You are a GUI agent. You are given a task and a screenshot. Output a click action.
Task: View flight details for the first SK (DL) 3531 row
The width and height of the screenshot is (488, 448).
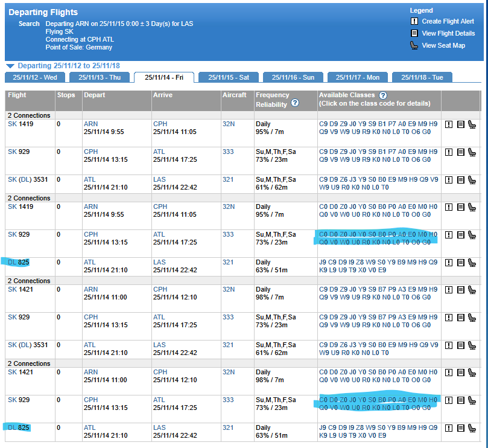click(x=460, y=180)
